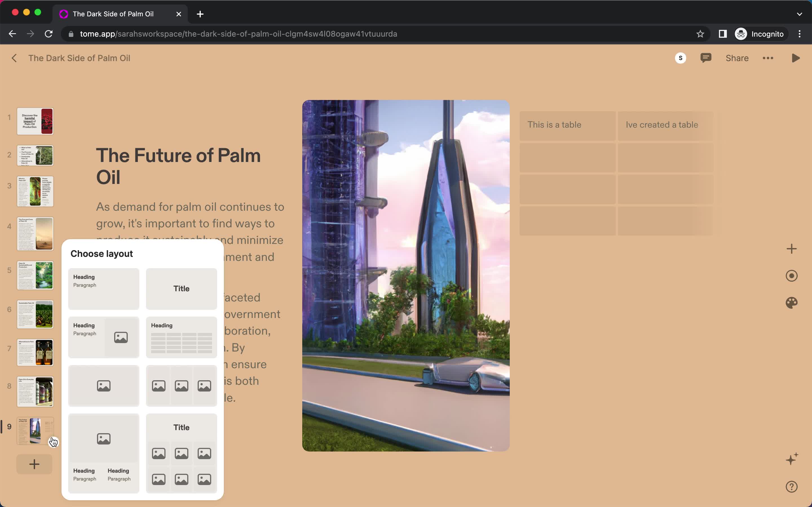This screenshot has width=812, height=507.
Task: Click the Comments panel icon
Action: point(706,58)
